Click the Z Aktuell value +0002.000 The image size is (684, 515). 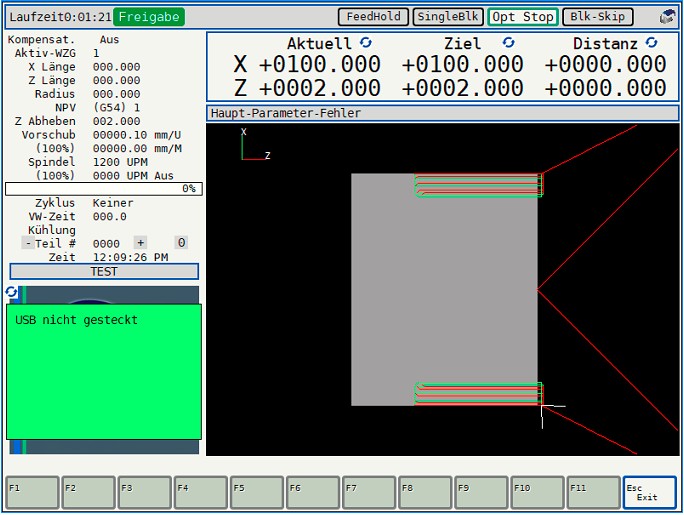click(x=320, y=88)
